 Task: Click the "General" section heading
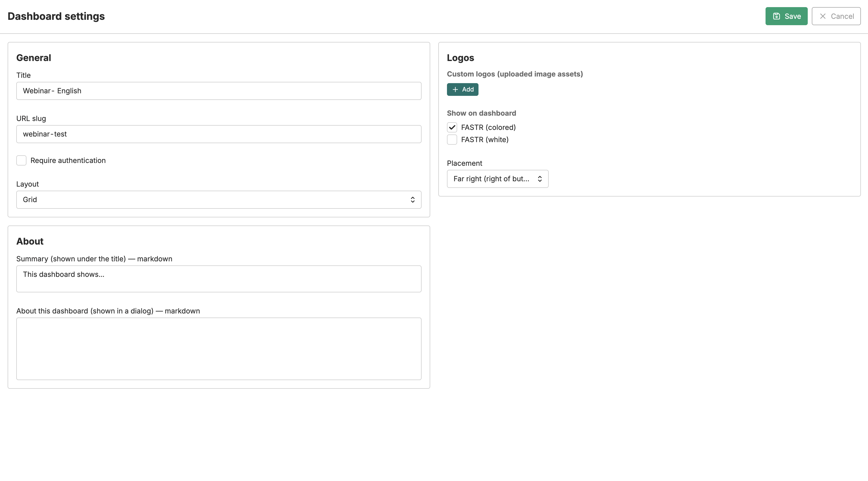[34, 58]
